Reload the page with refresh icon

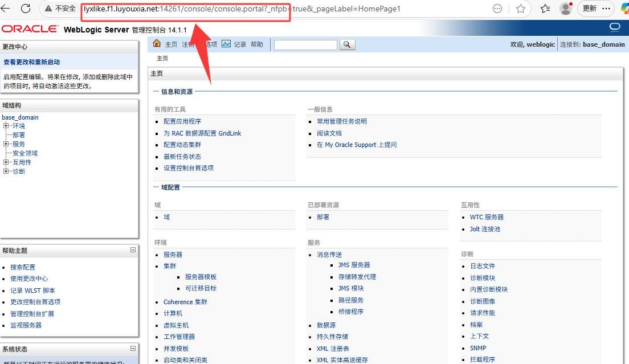click(26, 9)
